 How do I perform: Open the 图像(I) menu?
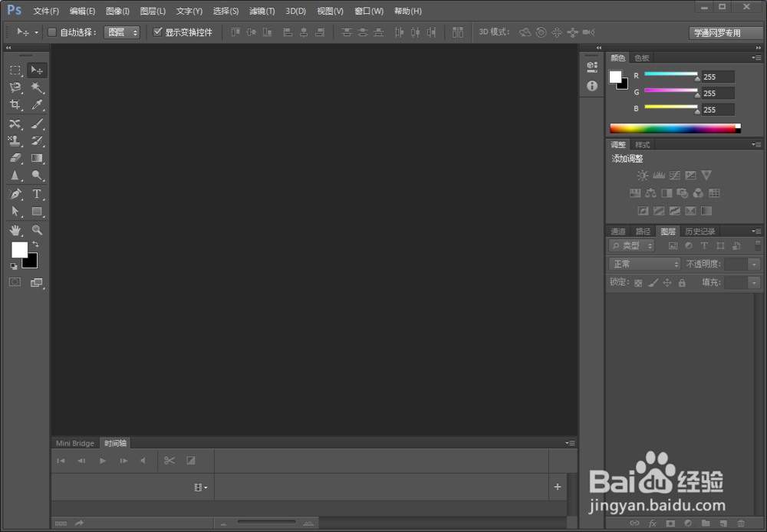[x=117, y=11]
